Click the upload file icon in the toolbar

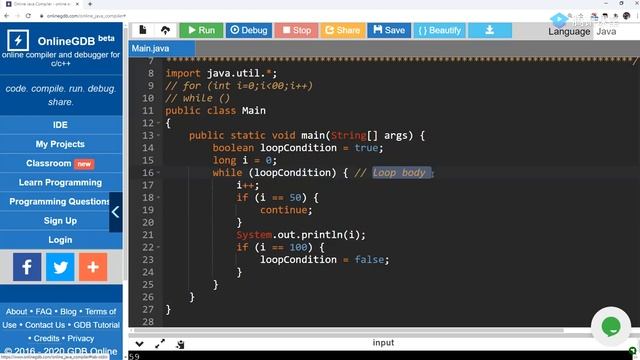[165, 30]
